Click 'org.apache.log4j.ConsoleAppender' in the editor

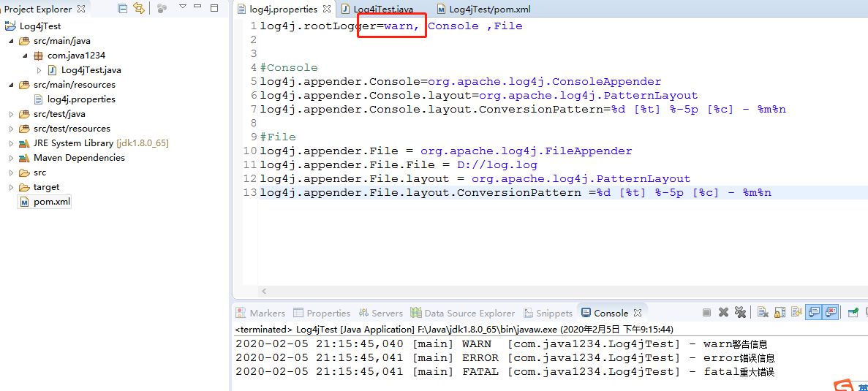(x=545, y=81)
